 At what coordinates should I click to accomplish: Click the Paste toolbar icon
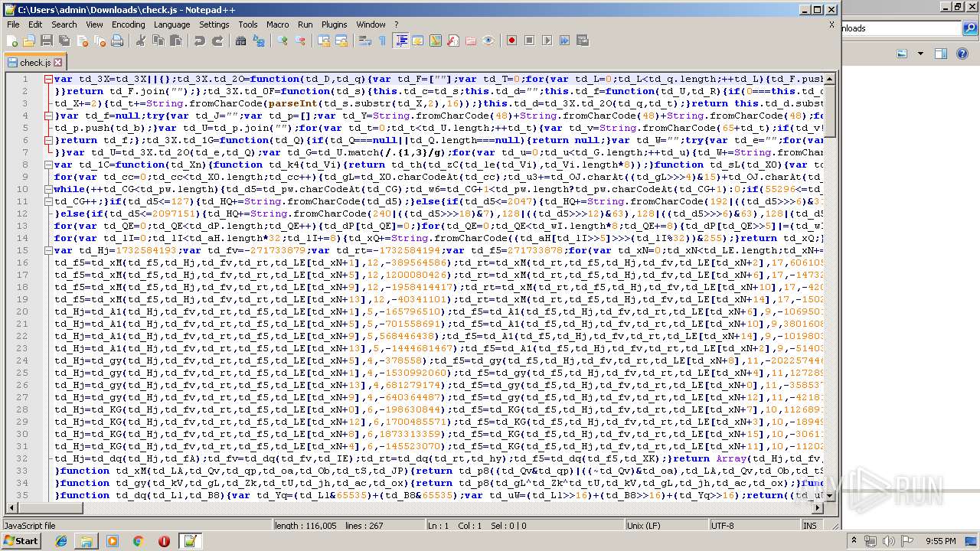(176, 41)
